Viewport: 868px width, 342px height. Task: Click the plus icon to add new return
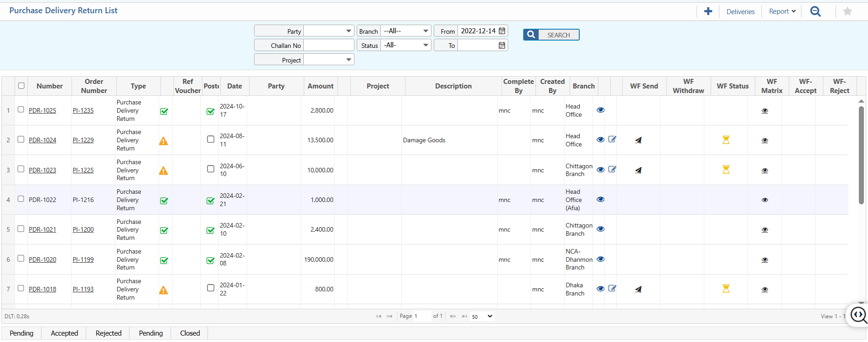coord(708,11)
